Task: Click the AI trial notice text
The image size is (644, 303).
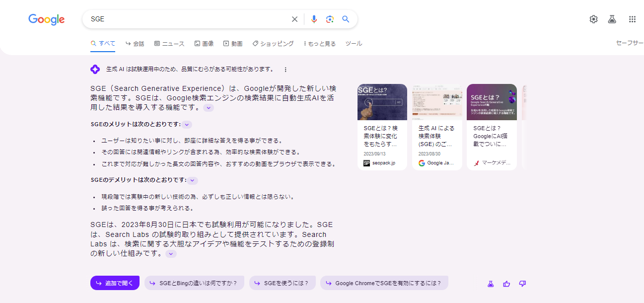Action: pos(190,69)
